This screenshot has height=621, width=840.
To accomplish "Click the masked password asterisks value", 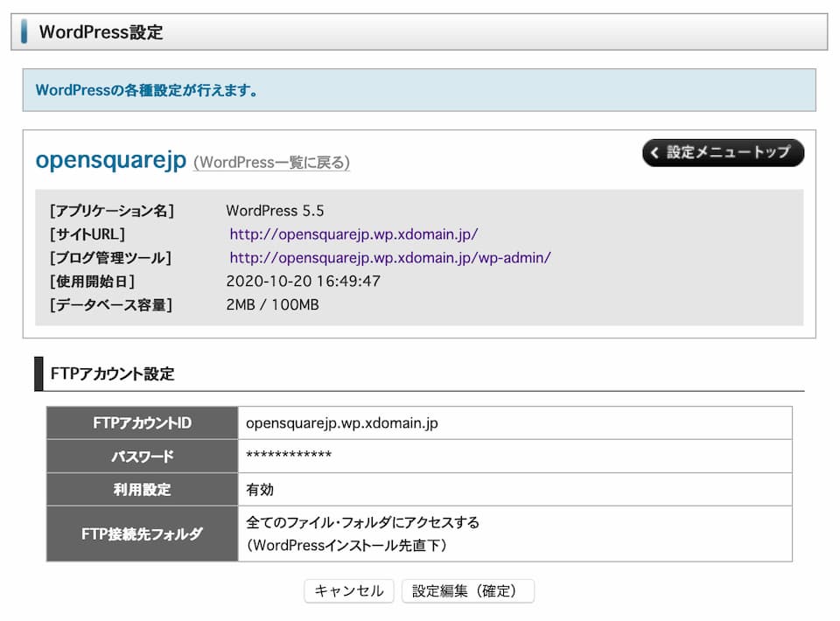I will pyautogui.click(x=289, y=457).
